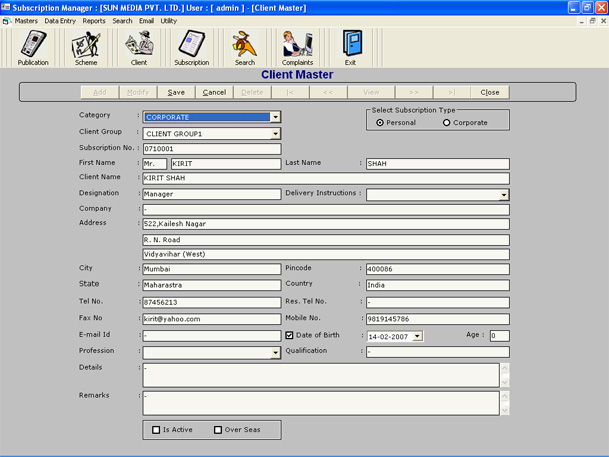
Task: Open the Email menu
Action: 146,21
